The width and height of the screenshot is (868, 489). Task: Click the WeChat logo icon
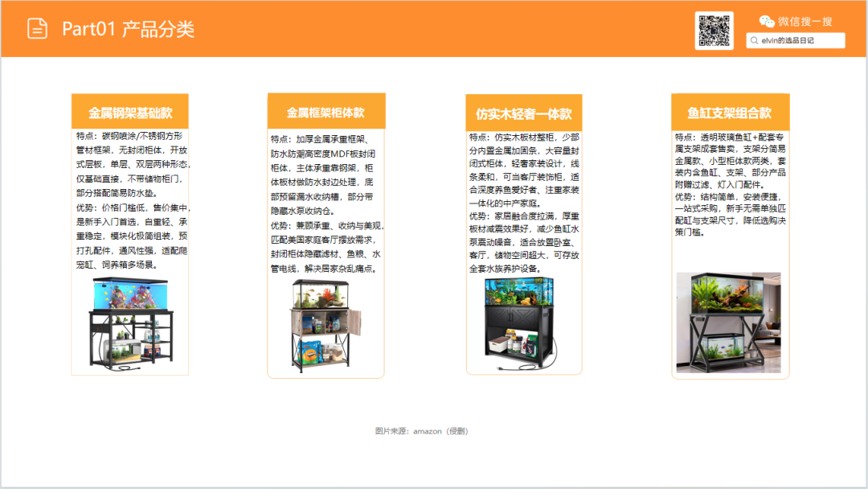coord(766,22)
